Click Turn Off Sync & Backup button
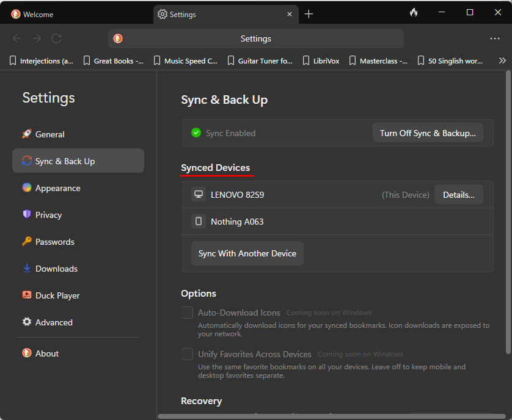The image size is (512, 420). coord(428,133)
